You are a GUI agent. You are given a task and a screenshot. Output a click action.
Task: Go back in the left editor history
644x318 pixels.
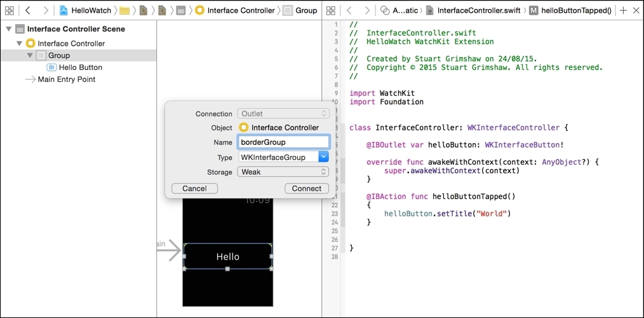27,10
